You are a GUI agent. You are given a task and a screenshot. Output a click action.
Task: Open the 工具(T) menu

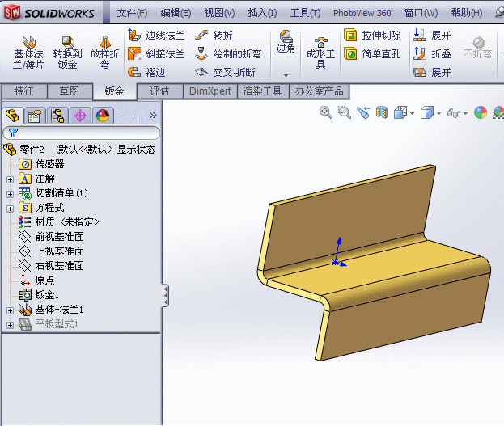(x=305, y=13)
